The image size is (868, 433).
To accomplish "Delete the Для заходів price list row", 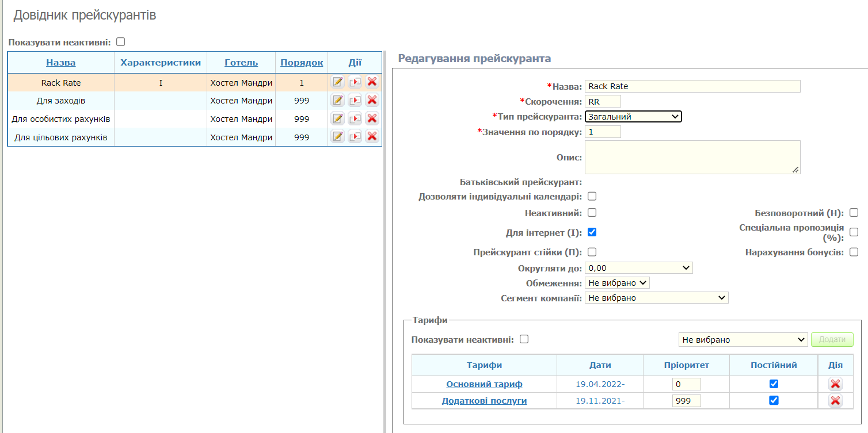I will point(372,101).
